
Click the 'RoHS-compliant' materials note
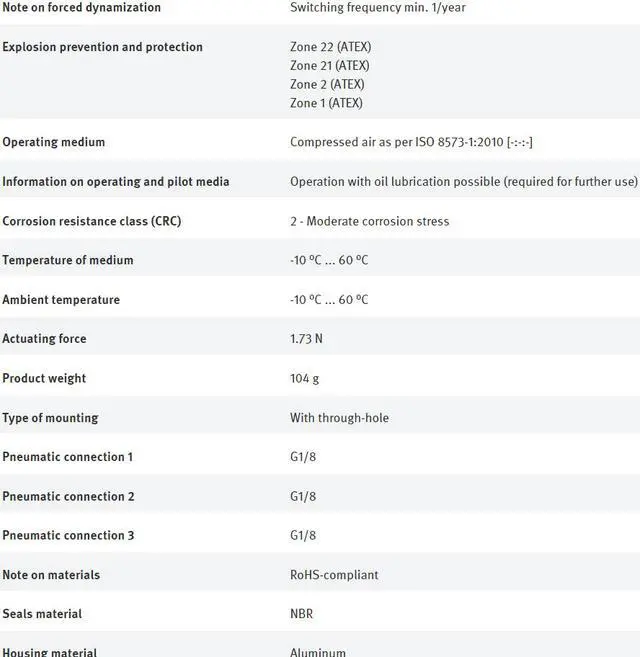[x=334, y=575]
